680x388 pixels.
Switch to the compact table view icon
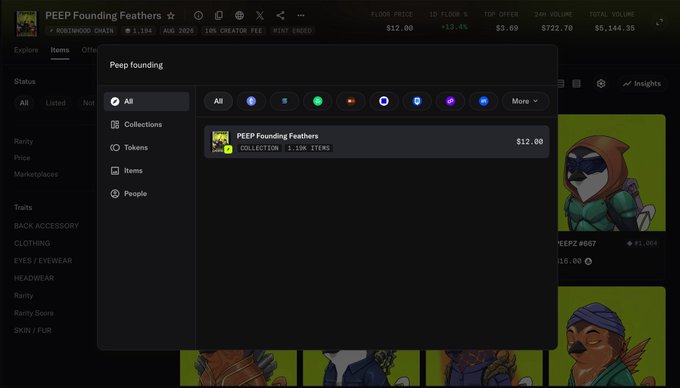576,84
